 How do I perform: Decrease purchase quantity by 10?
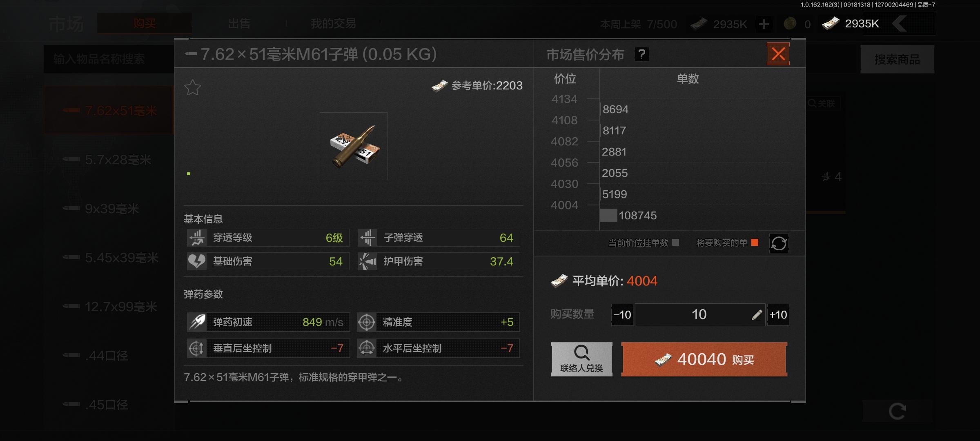622,315
